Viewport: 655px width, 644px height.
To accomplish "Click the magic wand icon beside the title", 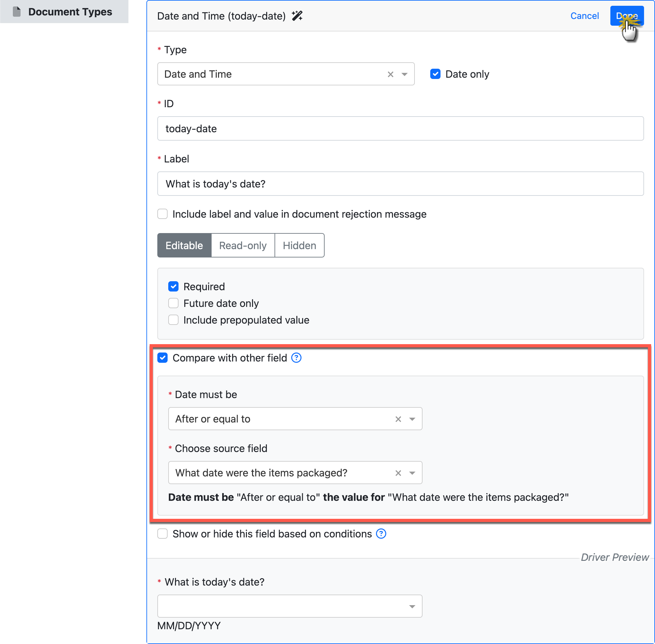I will (297, 16).
